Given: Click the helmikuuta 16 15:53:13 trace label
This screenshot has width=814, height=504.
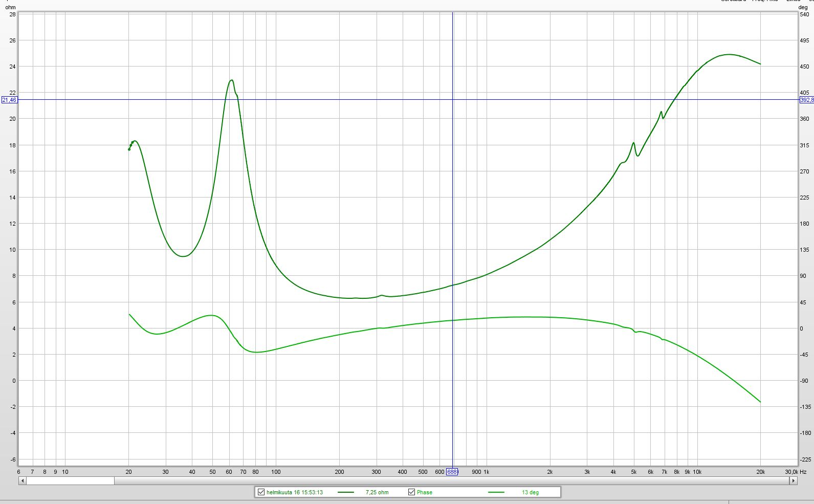Looking at the screenshot, I should point(295,492).
